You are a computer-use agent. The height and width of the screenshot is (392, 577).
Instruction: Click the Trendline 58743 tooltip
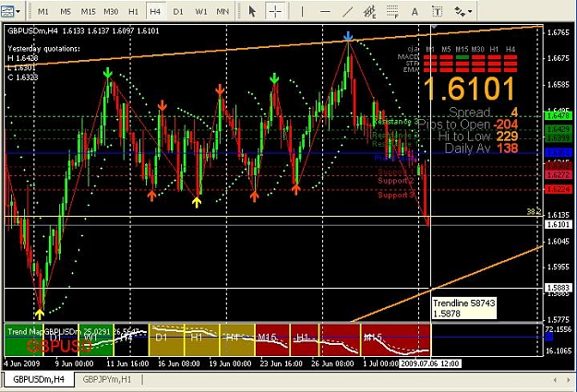(x=463, y=308)
